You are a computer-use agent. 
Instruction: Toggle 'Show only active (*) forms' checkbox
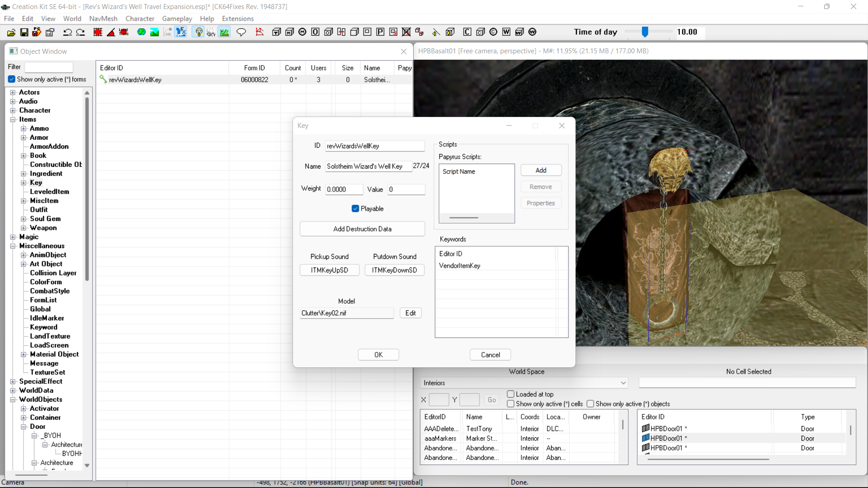12,80
